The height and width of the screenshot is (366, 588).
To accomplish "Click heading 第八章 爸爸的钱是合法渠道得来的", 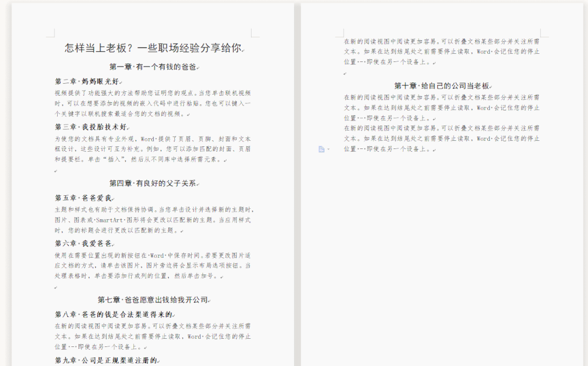I will (x=114, y=314).
